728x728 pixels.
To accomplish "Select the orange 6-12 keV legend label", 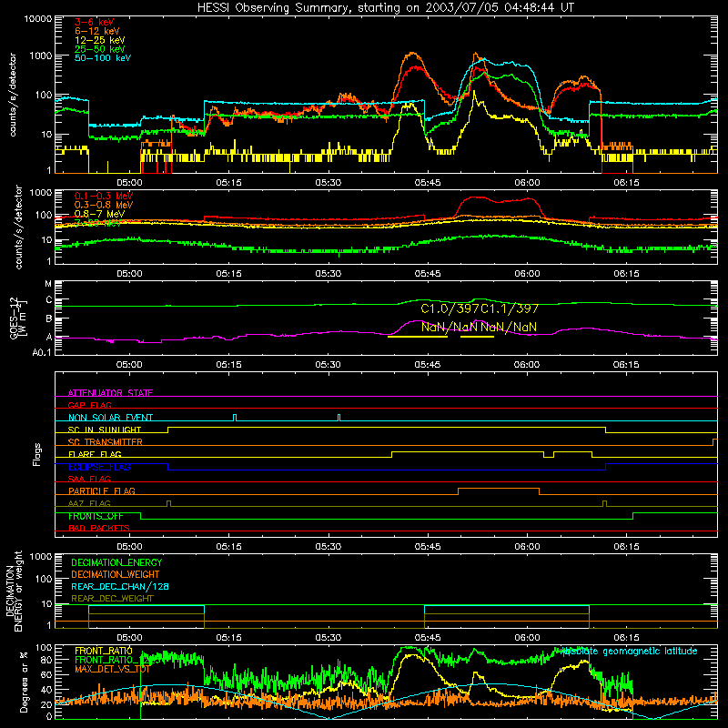I will [x=97, y=31].
